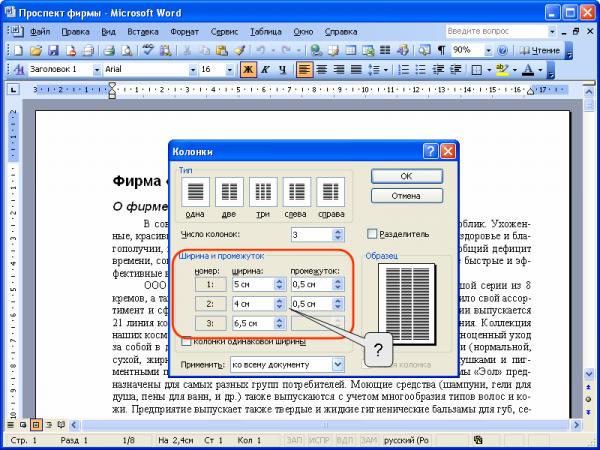Apply numbered list formatting
Screen dimensions: 600x450
click(403, 70)
